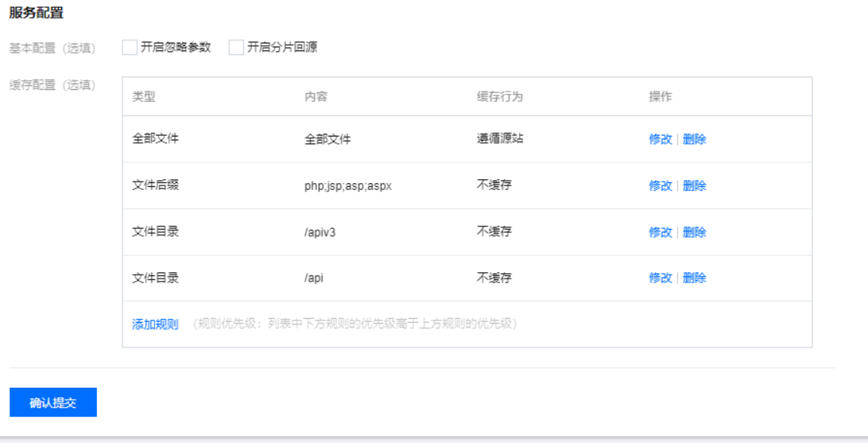Select the /api content cell

[313, 278]
